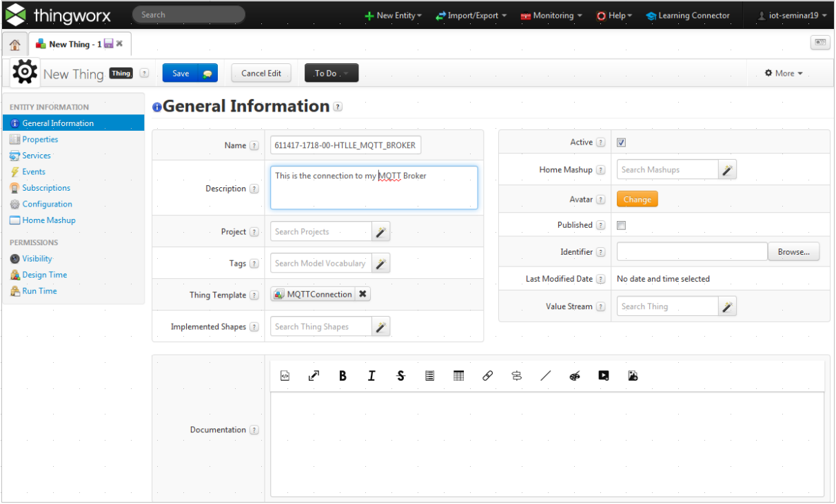Open the keyboard icon at top right
The image size is (836, 504).
click(820, 42)
